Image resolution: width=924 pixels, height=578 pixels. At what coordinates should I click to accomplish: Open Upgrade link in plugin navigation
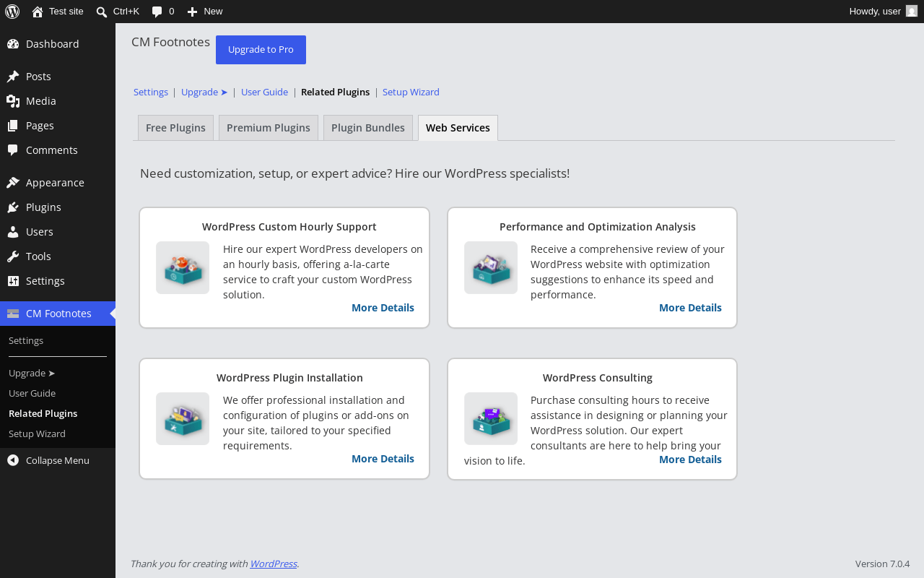click(204, 92)
